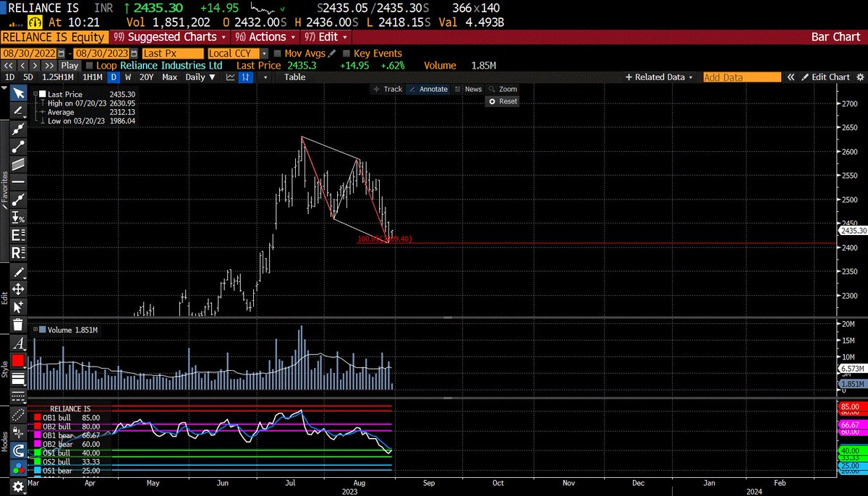Select the percent change measure tool
Image resolution: width=868 pixels, height=496 pixels.
[x=19, y=216]
